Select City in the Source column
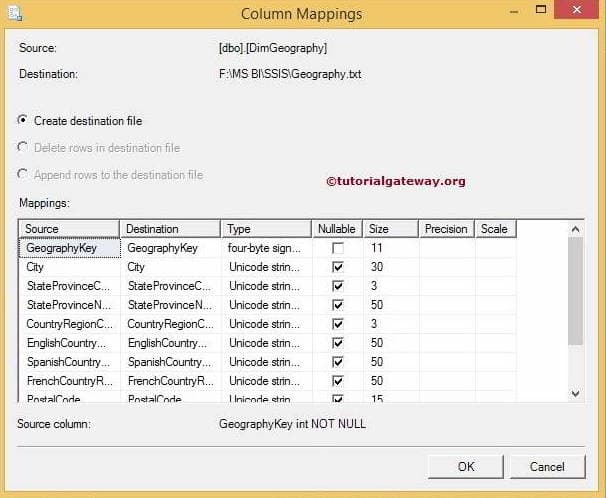The height and width of the screenshot is (498, 606). [x=70, y=267]
